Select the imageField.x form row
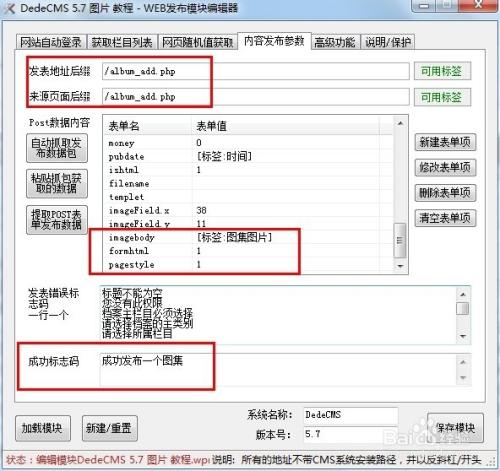The height and width of the screenshot is (471, 500). (x=248, y=210)
